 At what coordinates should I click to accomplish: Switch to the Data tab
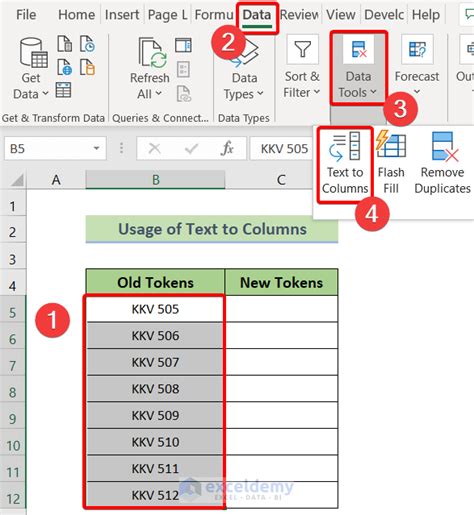pos(257,16)
